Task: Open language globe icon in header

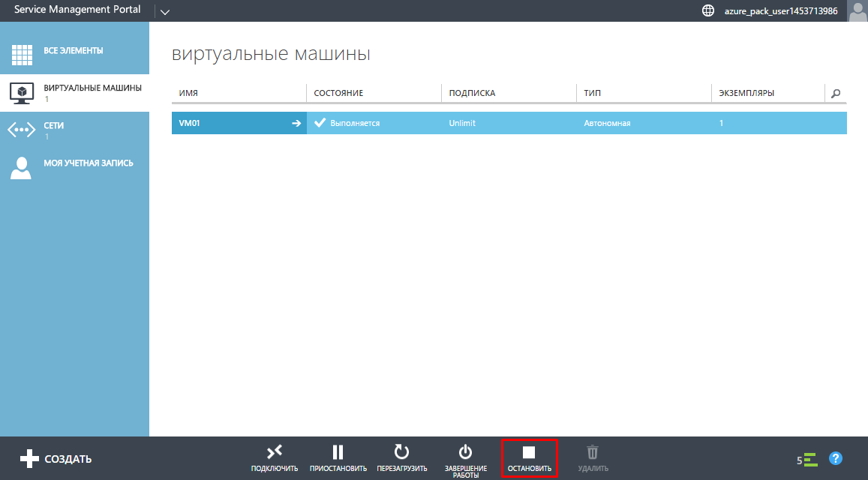Action: [x=707, y=10]
